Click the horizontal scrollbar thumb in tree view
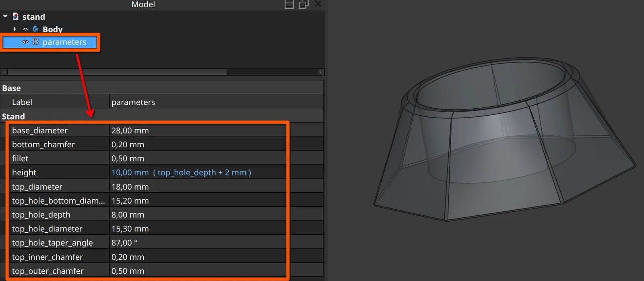 coord(117,72)
